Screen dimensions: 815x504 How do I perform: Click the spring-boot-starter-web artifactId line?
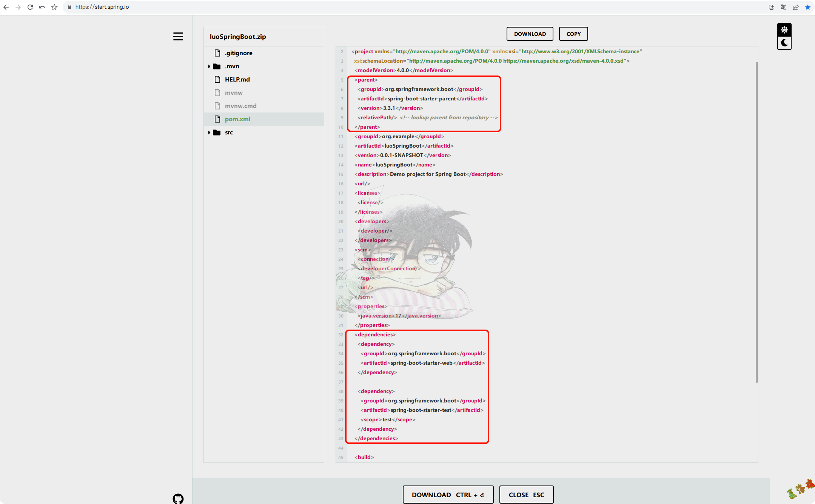(x=423, y=363)
